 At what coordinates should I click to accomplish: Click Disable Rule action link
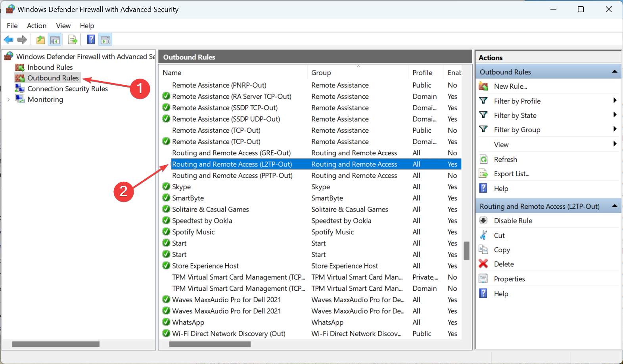(513, 221)
